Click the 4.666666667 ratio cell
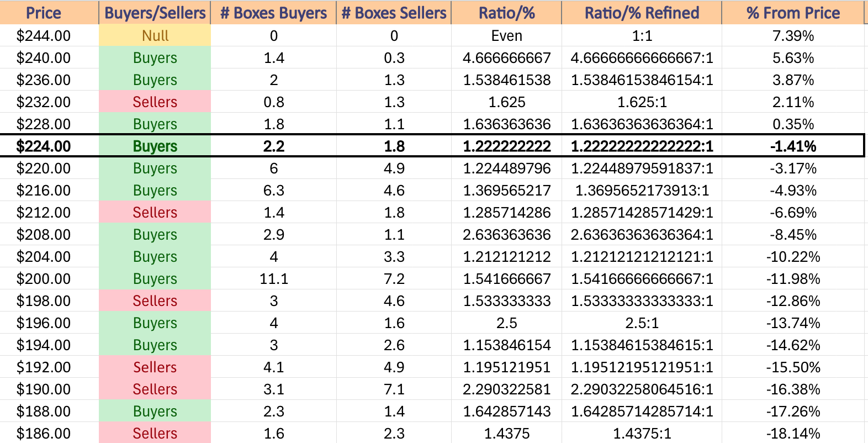 coord(506,57)
